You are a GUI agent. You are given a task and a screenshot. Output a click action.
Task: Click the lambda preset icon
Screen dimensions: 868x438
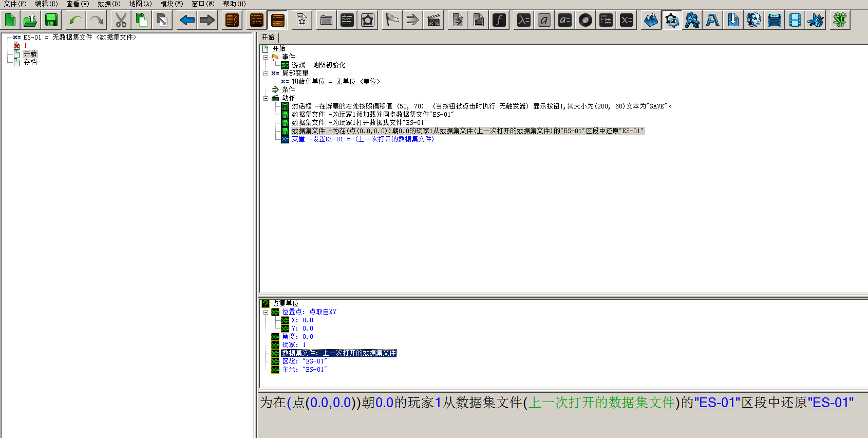tap(524, 20)
